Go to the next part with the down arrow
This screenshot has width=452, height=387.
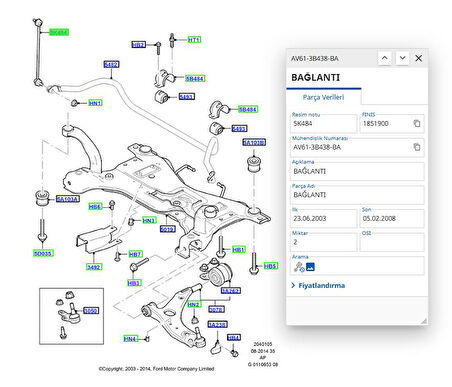(402, 58)
